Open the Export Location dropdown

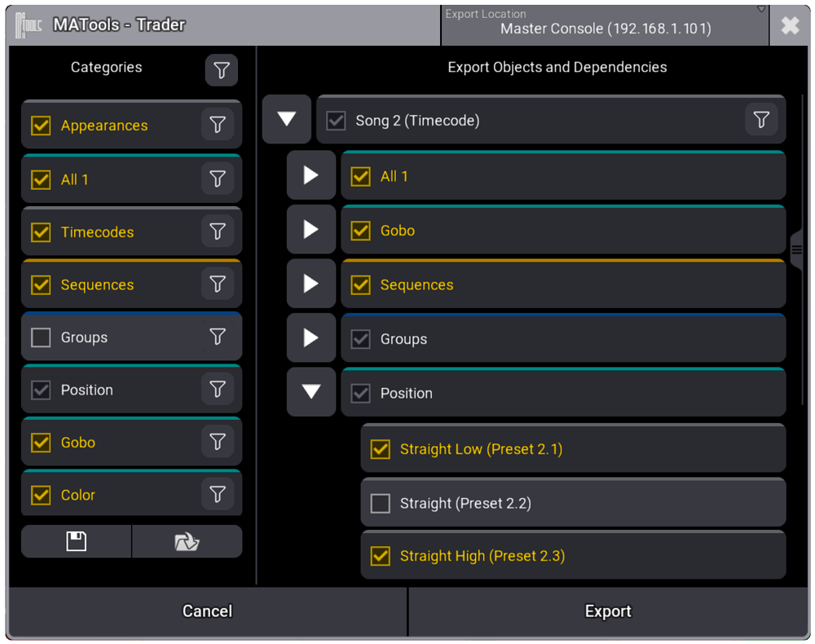605,25
